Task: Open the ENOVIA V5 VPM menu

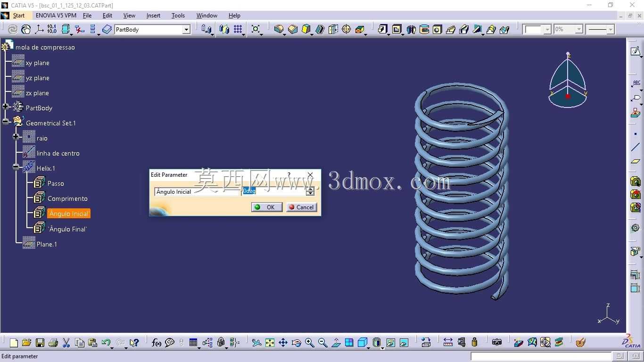Action: (x=56, y=16)
